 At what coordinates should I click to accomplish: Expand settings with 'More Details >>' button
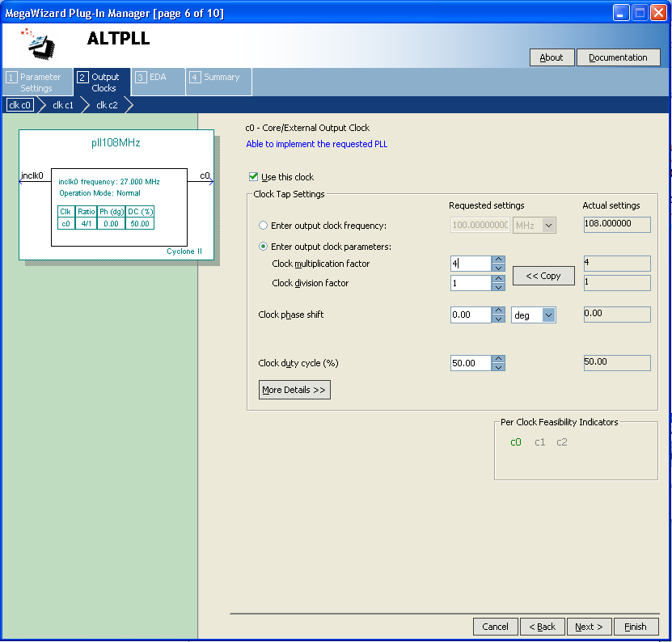click(x=294, y=390)
